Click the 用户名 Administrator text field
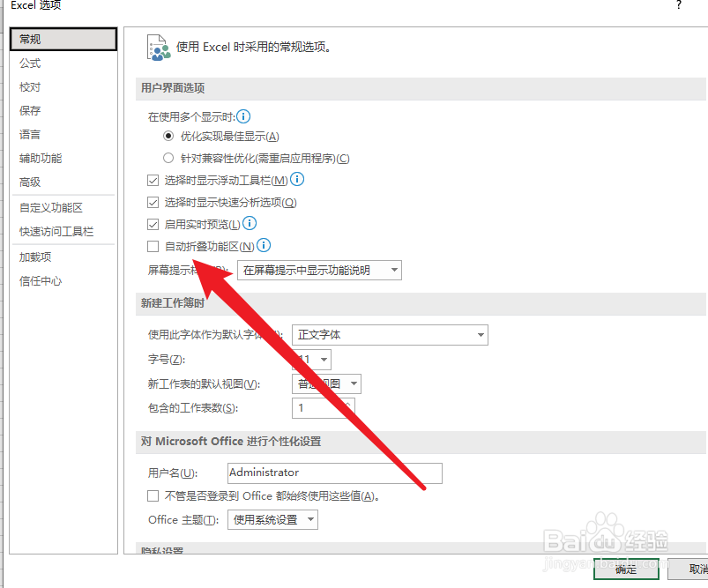 [334, 473]
